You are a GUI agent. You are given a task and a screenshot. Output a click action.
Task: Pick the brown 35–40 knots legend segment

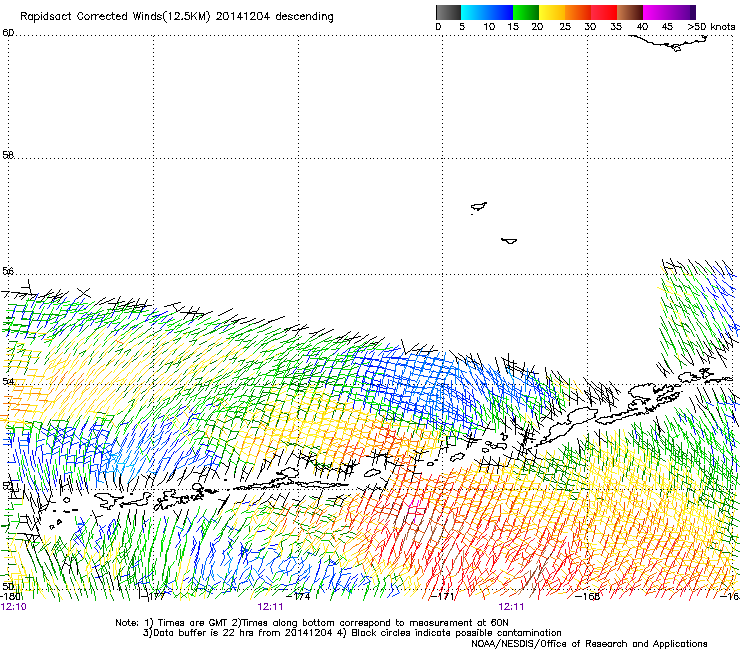[x=630, y=12]
